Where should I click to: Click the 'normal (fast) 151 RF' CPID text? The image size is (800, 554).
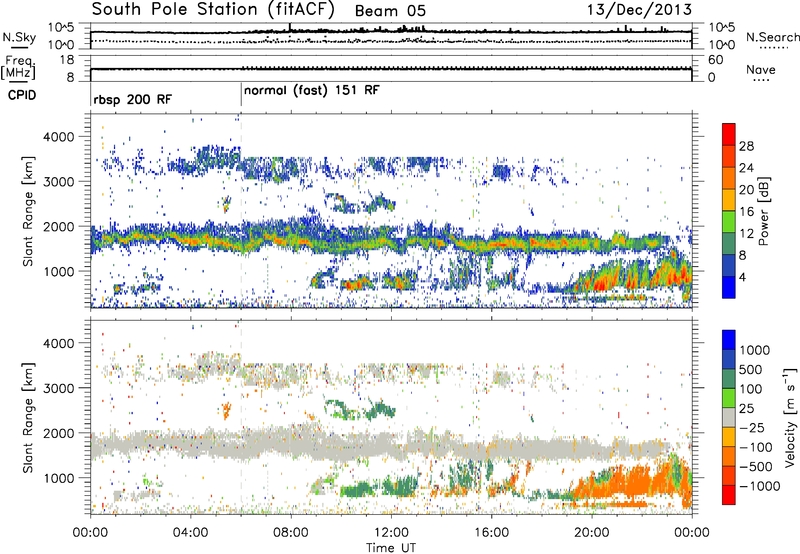coord(312,91)
